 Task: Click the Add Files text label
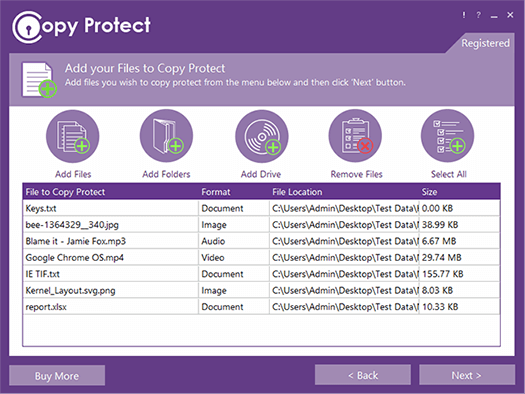[x=73, y=174]
